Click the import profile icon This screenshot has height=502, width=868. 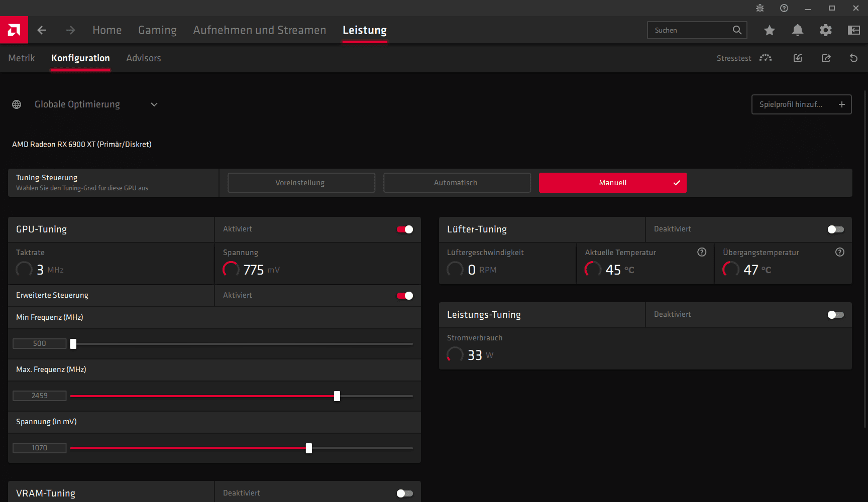[797, 58]
